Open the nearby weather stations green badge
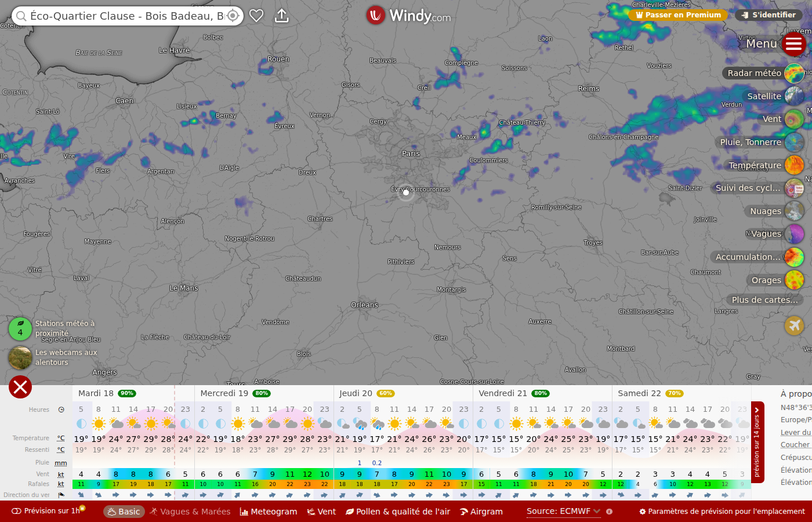Image resolution: width=812 pixels, height=522 pixels. (20, 328)
